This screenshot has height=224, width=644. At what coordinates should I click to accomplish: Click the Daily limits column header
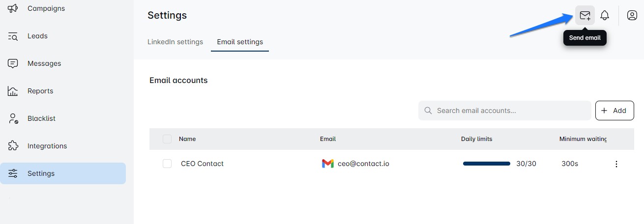[476, 139]
